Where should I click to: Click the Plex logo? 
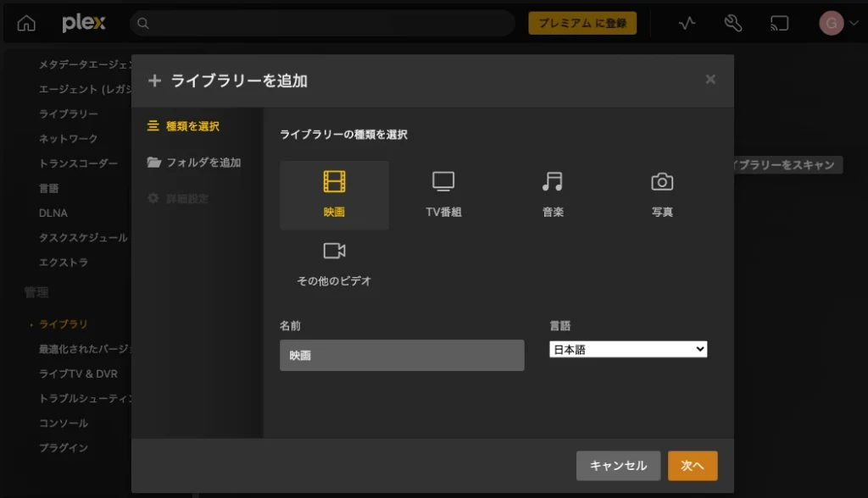tap(84, 23)
